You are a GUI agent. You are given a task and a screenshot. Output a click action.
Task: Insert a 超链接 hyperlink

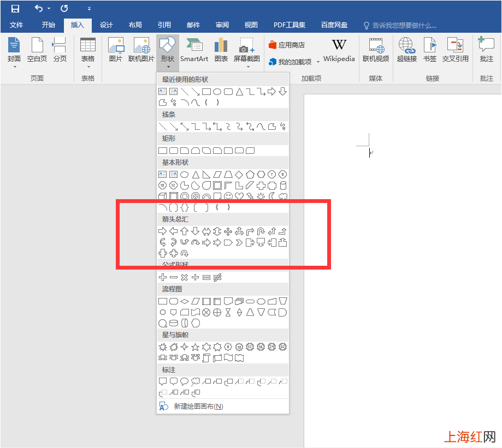point(406,50)
